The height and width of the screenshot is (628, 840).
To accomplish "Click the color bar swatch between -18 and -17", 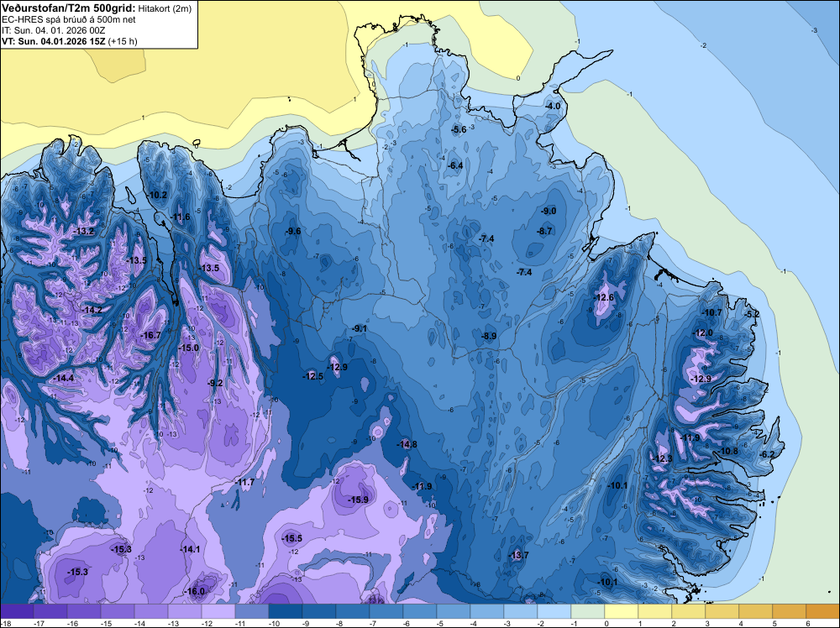I will (17, 611).
